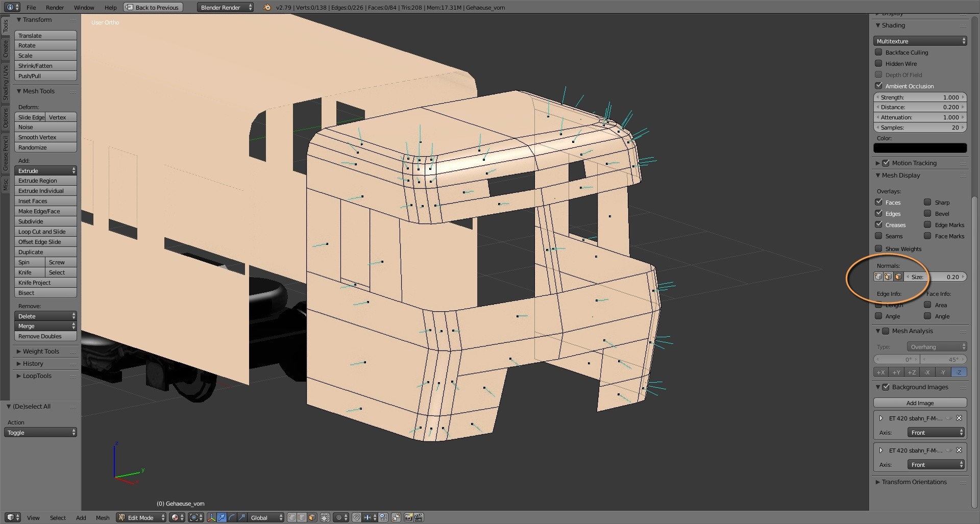Toggle the snap magnet icon
Image resolution: width=980 pixels, height=524 pixels.
pos(356,517)
